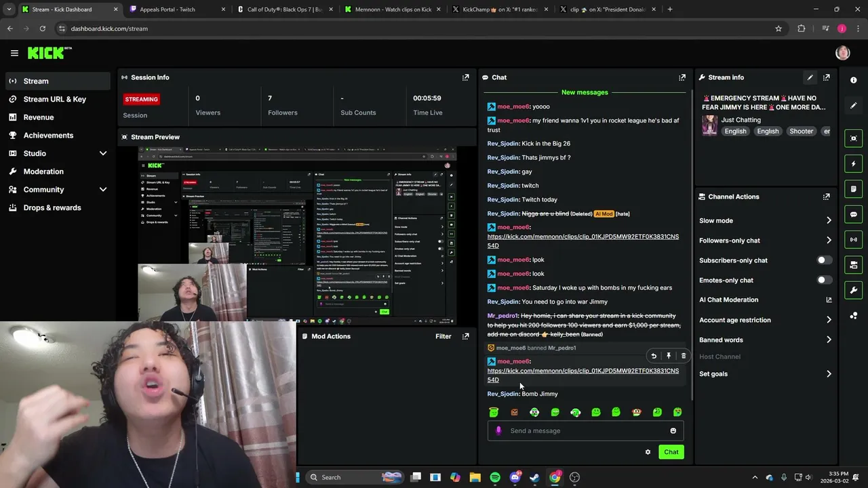Image resolution: width=868 pixels, height=488 pixels.
Task: Click the New messages indicator
Action: tap(585, 92)
